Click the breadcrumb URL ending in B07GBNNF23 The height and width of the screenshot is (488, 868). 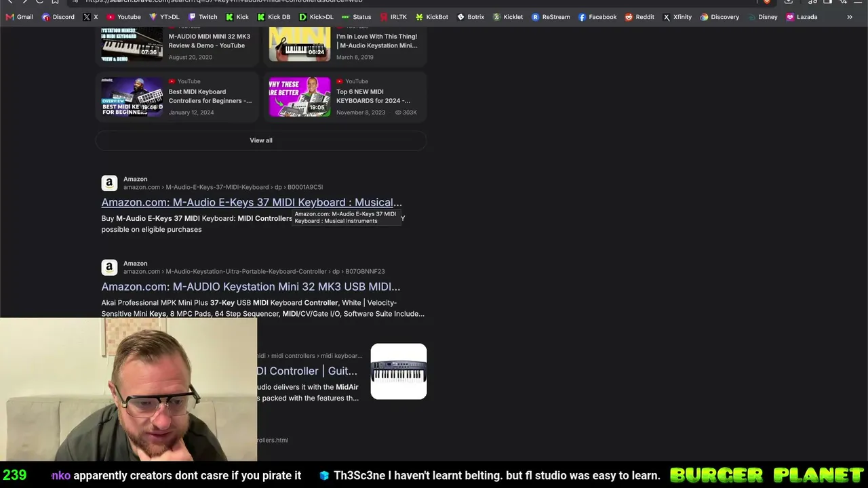tap(254, 271)
